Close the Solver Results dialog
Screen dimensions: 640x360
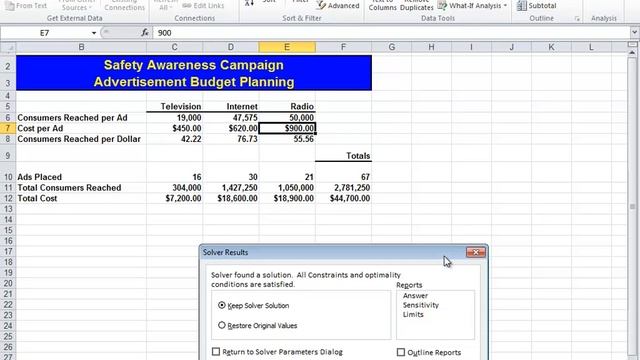(476, 252)
